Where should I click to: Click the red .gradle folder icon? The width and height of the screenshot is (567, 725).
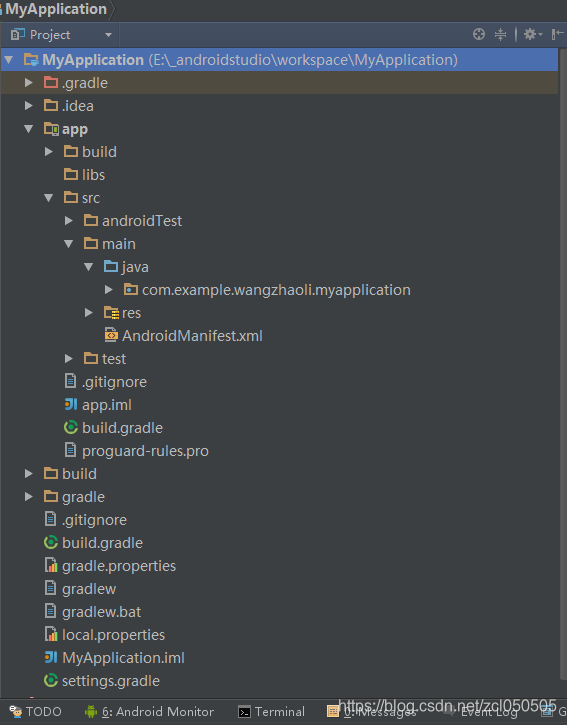51,82
